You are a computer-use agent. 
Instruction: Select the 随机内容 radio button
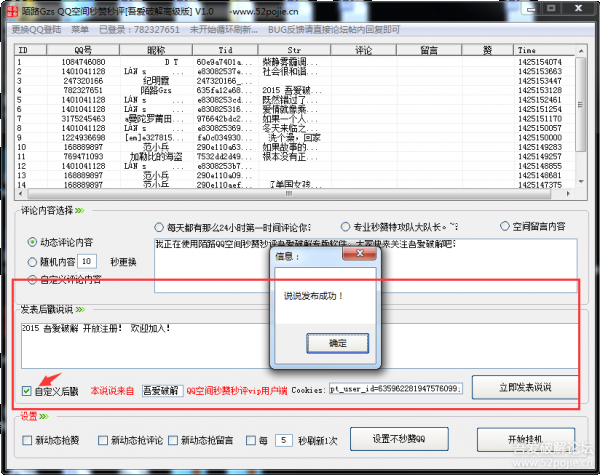(32, 262)
